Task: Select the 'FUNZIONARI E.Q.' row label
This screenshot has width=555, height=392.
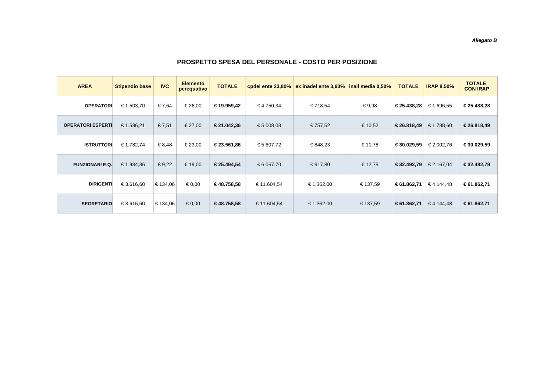Action: (93, 165)
